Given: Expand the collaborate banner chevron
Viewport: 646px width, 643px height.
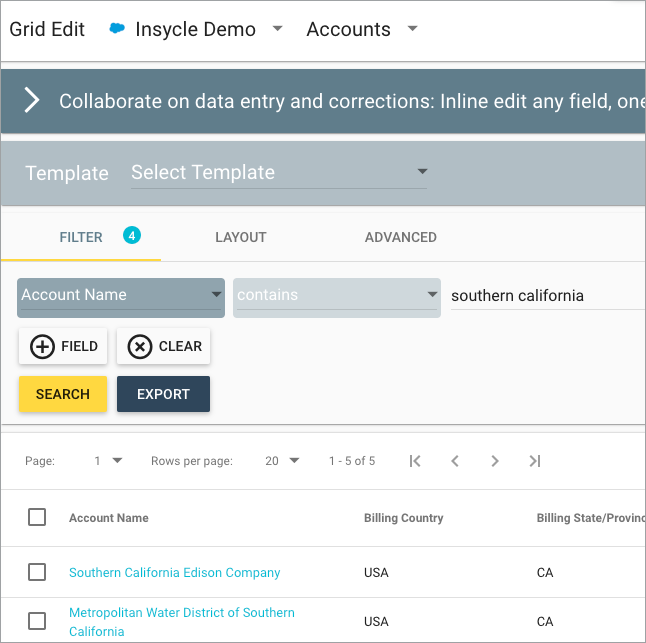Looking at the screenshot, I should point(32,100).
